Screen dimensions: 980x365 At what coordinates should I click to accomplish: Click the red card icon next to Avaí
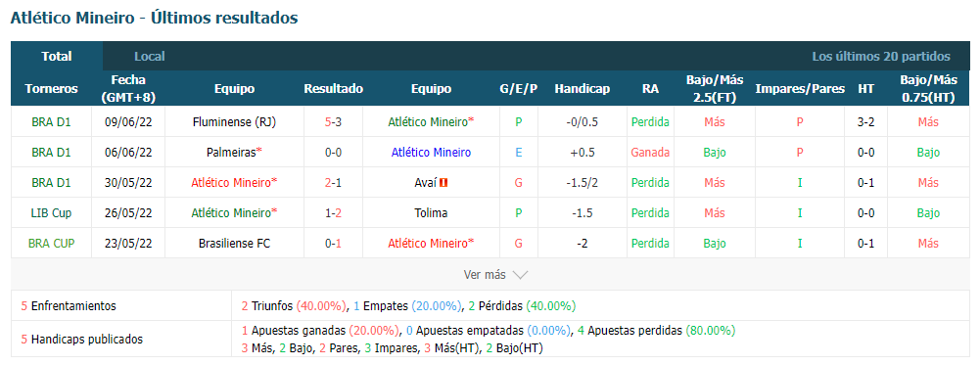point(444,182)
